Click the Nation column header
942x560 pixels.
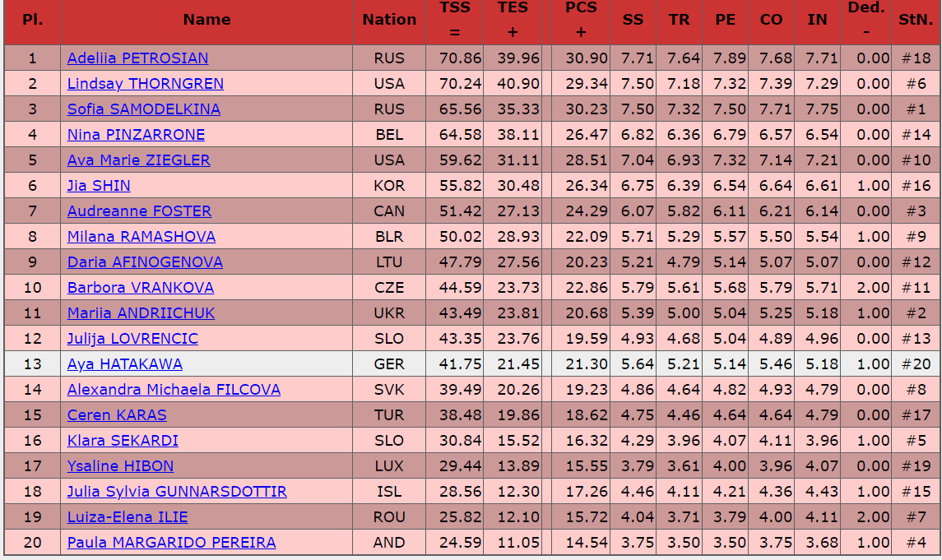click(389, 20)
